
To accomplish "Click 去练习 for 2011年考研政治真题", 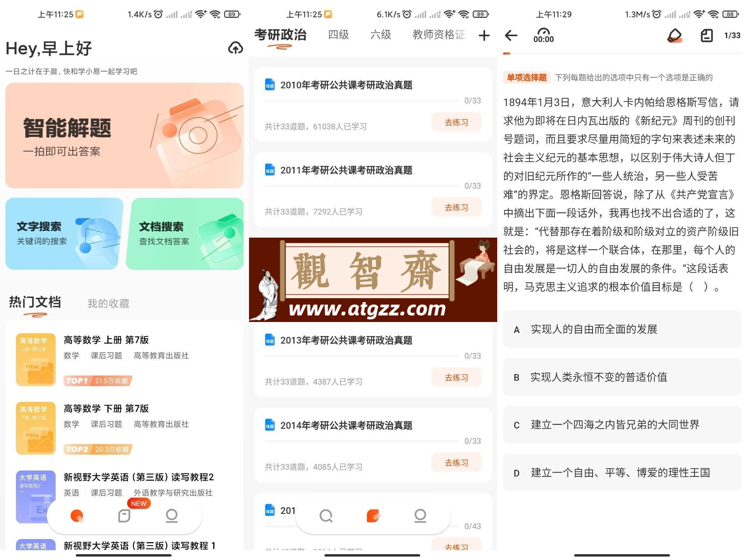I will coord(456,207).
